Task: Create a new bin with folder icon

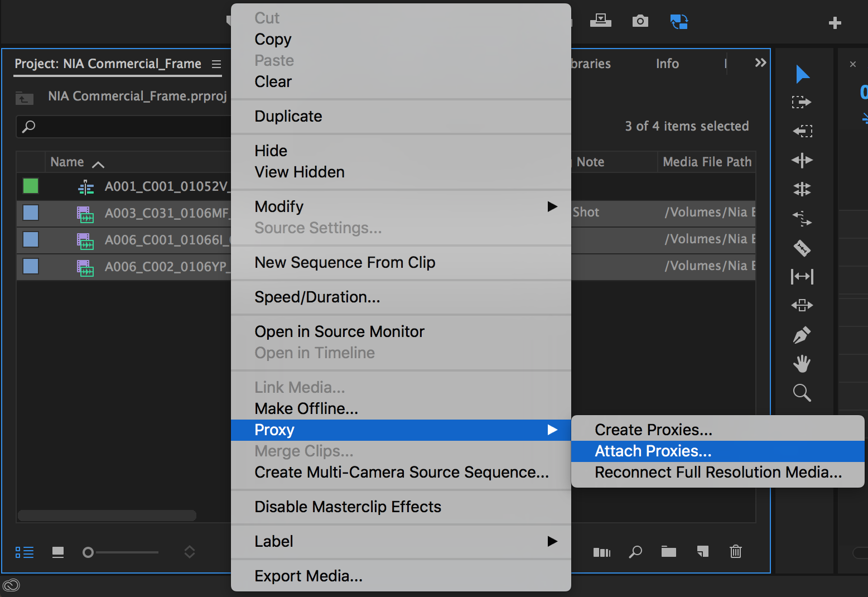Action: [669, 551]
